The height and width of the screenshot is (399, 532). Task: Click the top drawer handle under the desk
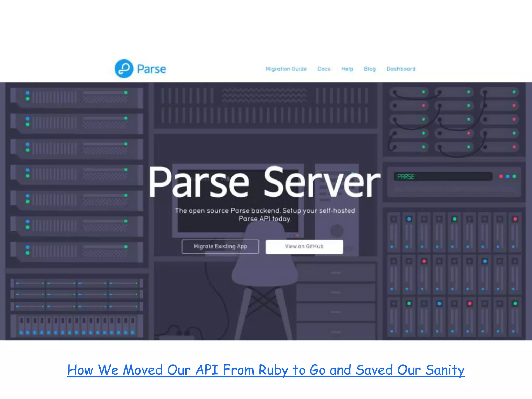coord(336,273)
